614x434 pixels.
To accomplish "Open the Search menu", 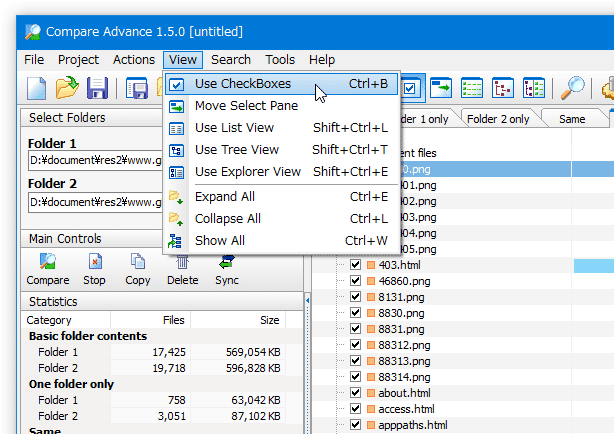I will (x=231, y=60).
